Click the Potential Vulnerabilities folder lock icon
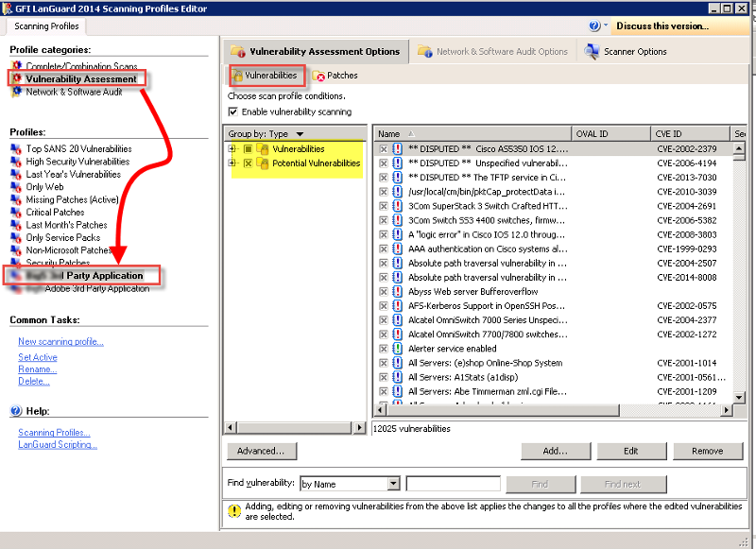 coord(263,163)
